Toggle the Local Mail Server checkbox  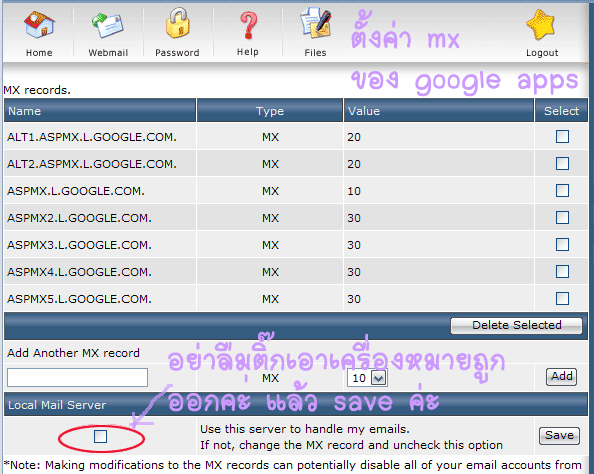point(100,436)
